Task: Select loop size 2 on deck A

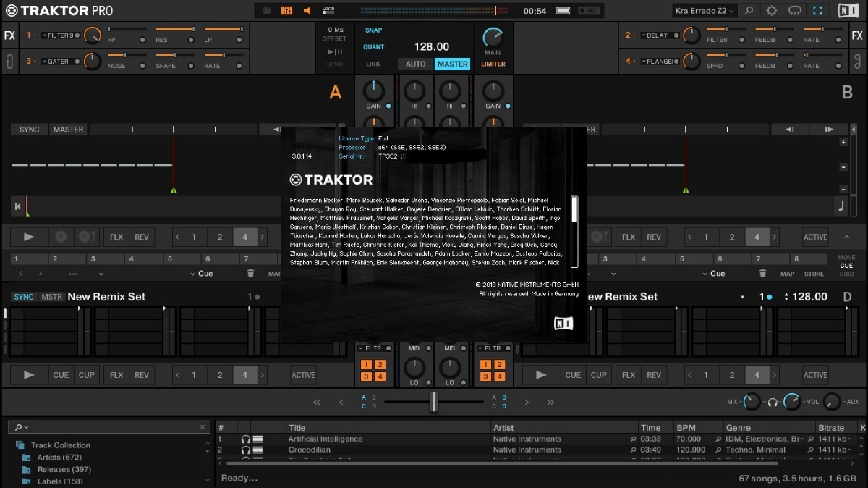Action: 220,237
